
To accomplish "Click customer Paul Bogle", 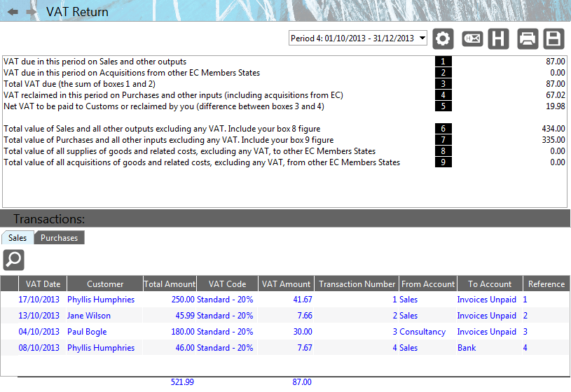I will (x=87, y=332).
